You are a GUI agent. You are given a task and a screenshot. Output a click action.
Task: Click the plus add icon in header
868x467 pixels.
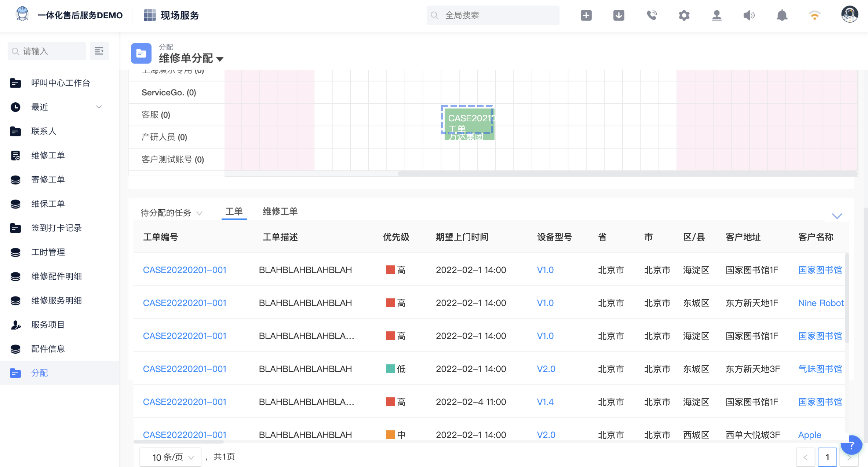click(x=586, y=15)
